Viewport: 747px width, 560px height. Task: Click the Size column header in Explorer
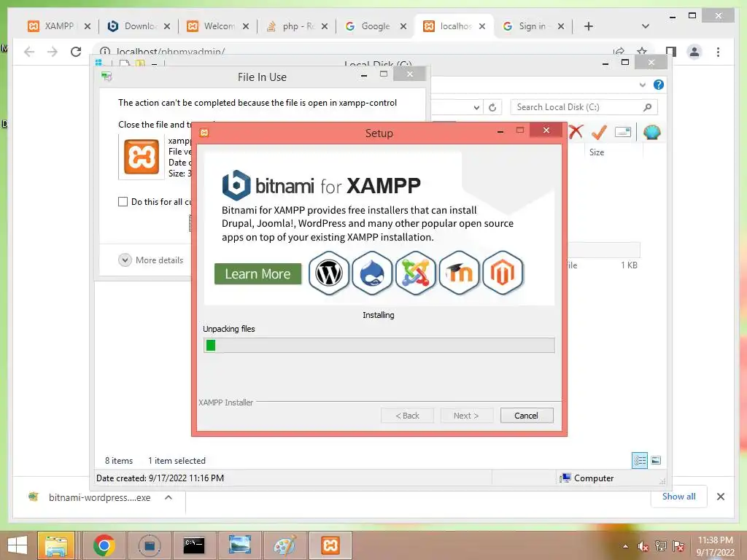(x=596, y=152)
